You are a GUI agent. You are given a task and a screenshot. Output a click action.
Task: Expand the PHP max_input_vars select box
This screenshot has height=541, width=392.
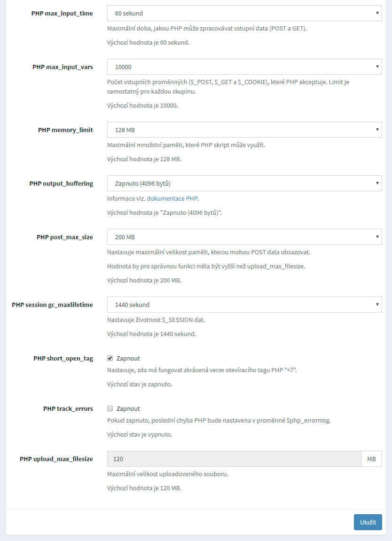tap(244, 67)
